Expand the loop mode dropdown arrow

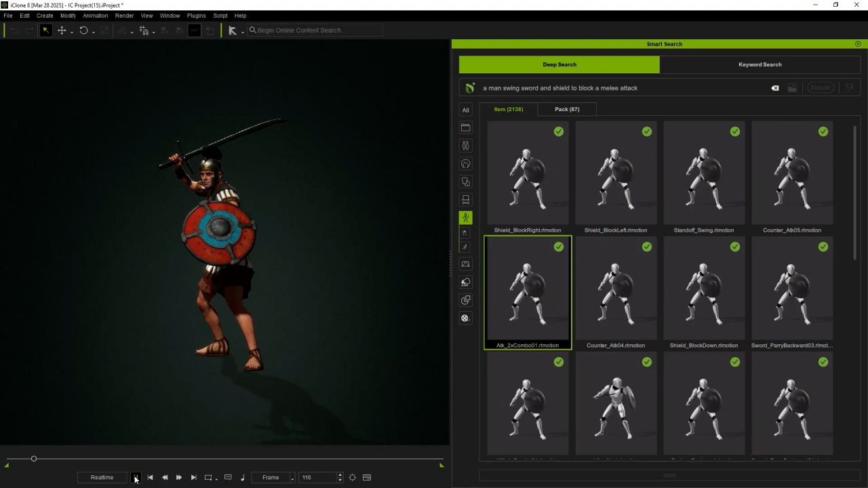click(216, 479)
